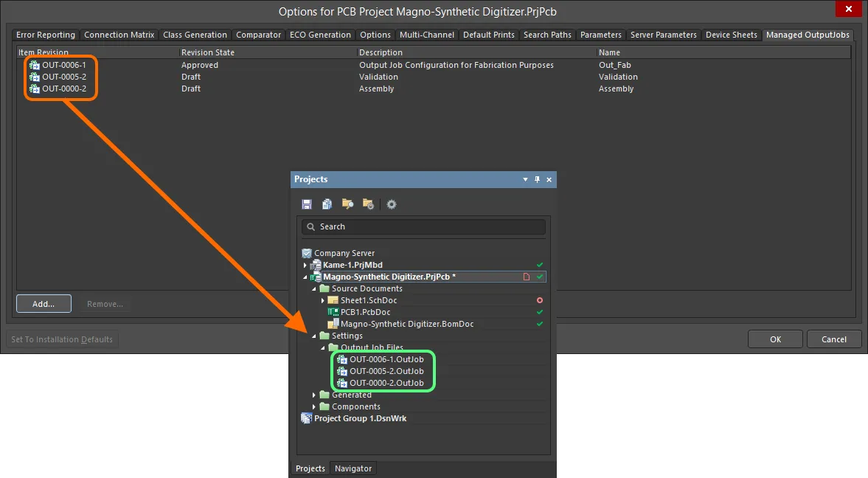868x478 pixels.
Task: Click the red status circle next to Sheet1.SchDoc
Action: [540, 300]
